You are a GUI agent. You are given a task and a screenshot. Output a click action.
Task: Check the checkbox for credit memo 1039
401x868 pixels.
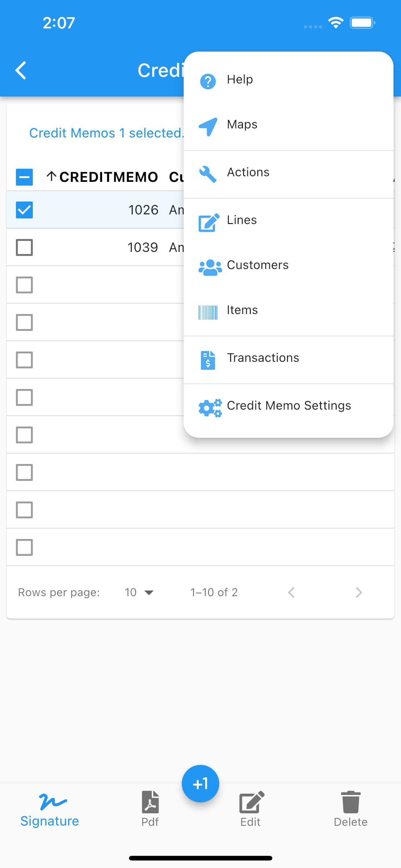click(24, 247)
